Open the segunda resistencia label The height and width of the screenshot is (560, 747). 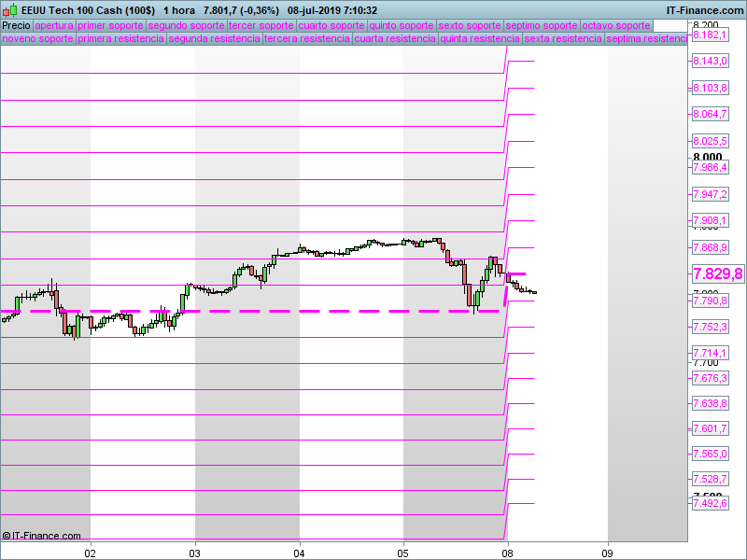pyautogui.click(x=215, y=38)
